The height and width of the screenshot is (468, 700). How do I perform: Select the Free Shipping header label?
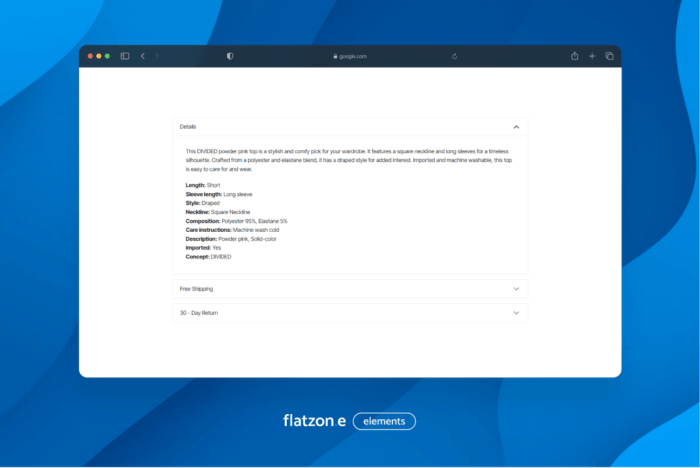196,289
